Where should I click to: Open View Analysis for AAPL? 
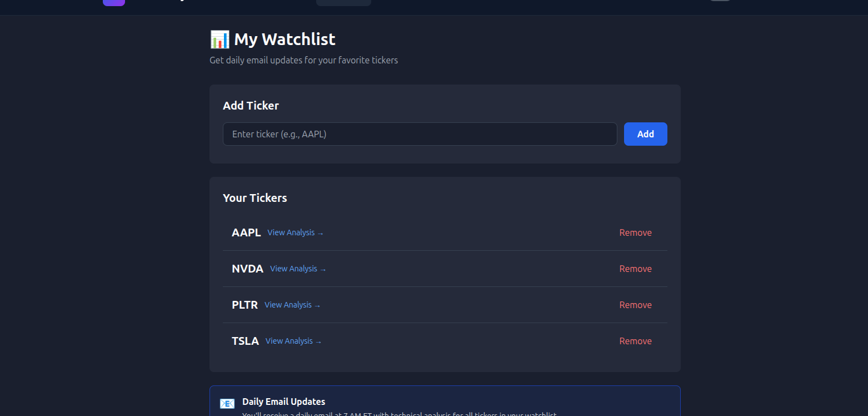pyautogui.click(x=291, y=232)
